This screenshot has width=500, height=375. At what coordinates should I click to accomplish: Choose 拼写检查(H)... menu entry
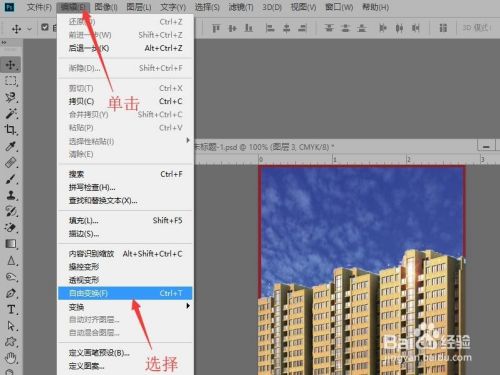125,187
